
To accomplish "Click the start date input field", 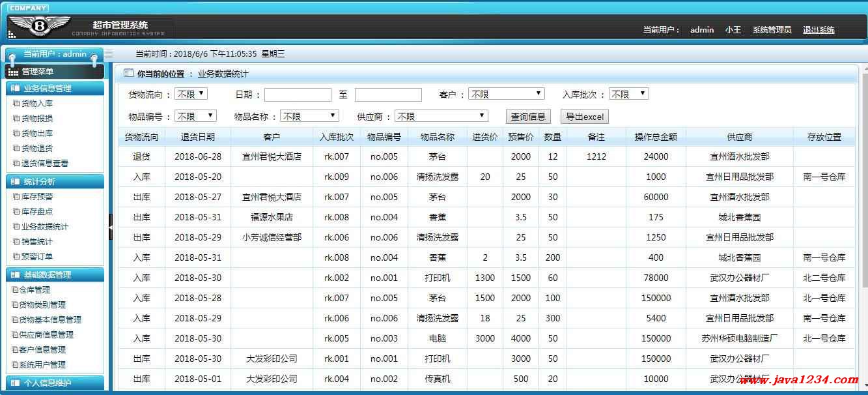I will pyautogui.click(x=298, y=95).
